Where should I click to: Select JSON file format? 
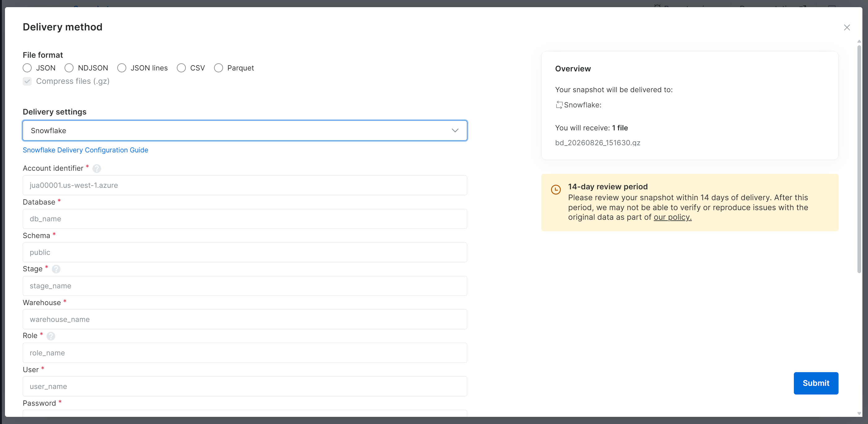pyautogui.click(x=27, y=68)
